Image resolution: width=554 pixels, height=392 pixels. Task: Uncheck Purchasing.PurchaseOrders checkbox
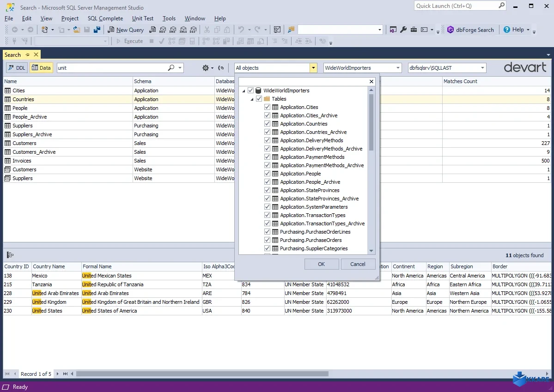click(267, 240)
